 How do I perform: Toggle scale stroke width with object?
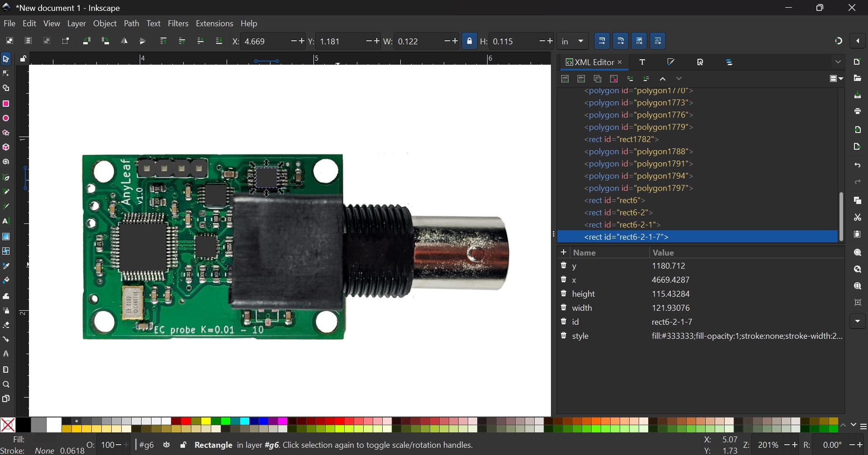pos(602,41)
